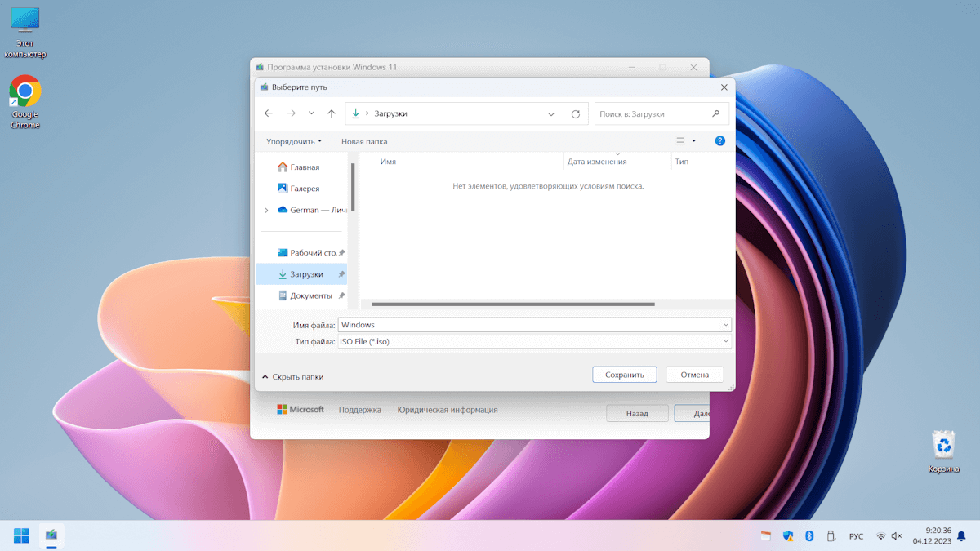The width and height of the screenshot is (980, 551).
Task: Click the search magnifier icon
Action: (716, 114)
